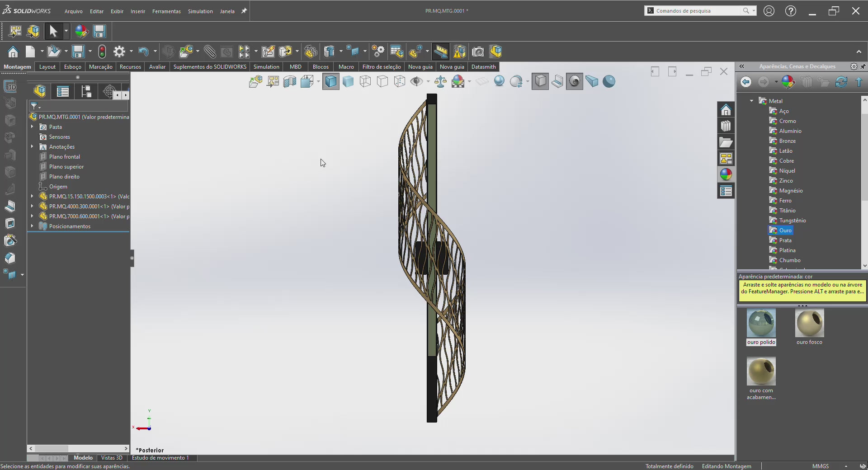Image resolution: width=868 pixels, height=470 pixels.
Task: Click the camera screenshot icon in the toolbar
Action: [x=478, y=52]
